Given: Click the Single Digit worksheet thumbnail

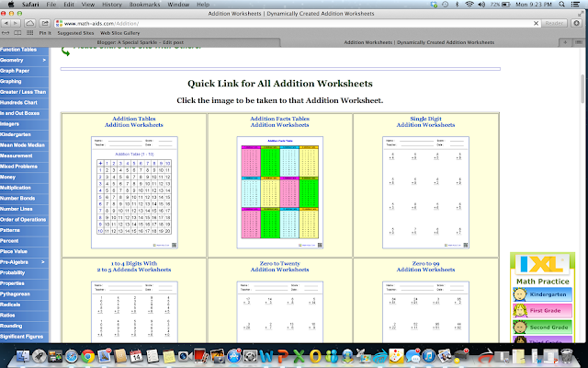Looking at the screenshot, I should pyautogui.click(x=425, y=192).
